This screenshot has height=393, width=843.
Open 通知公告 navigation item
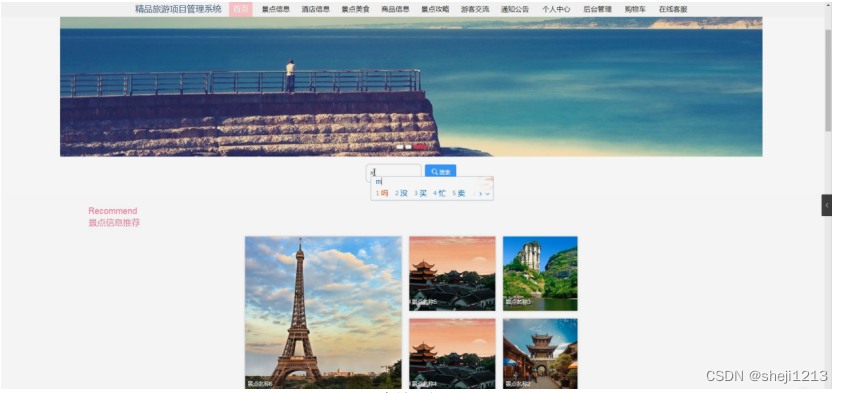click(x=515, y=9)
